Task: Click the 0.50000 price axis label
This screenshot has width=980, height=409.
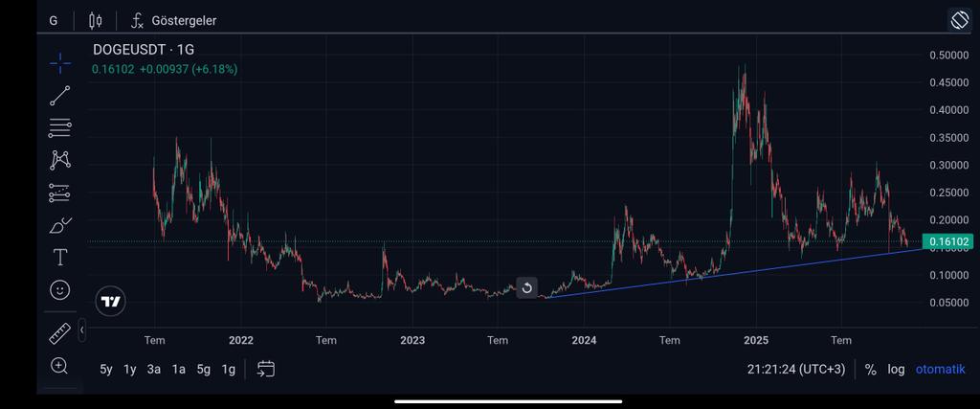Action: (x=948, y=56)
